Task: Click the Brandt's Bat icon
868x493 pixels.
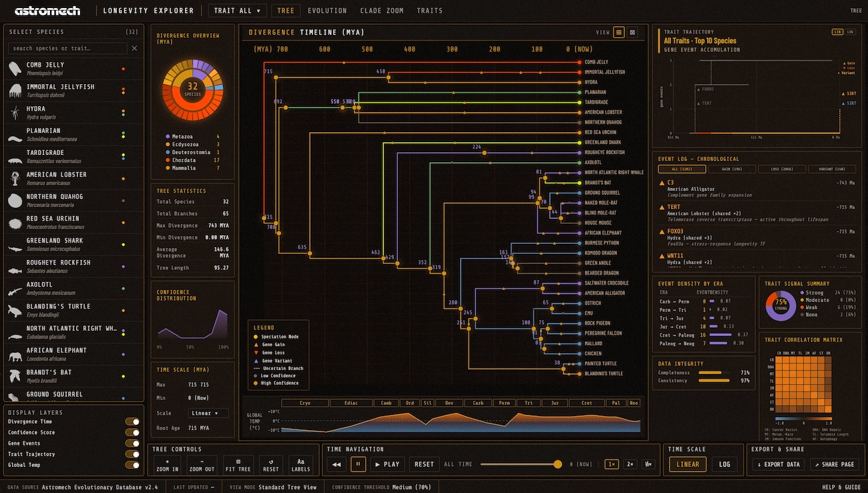Action: pyautogui.click(x=15, y=376)
